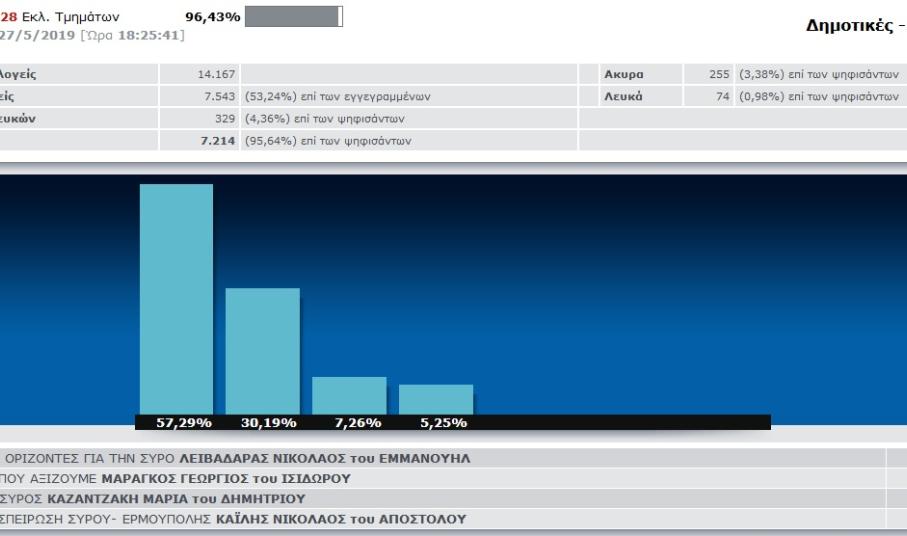Click the Άκυρα label cell
The image size is (907, 536).
623,74
